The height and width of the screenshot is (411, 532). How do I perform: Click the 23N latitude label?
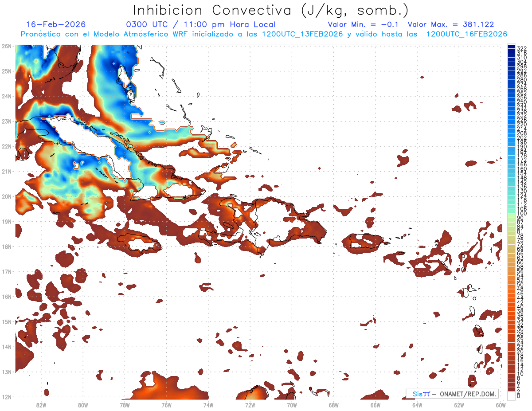6,121
